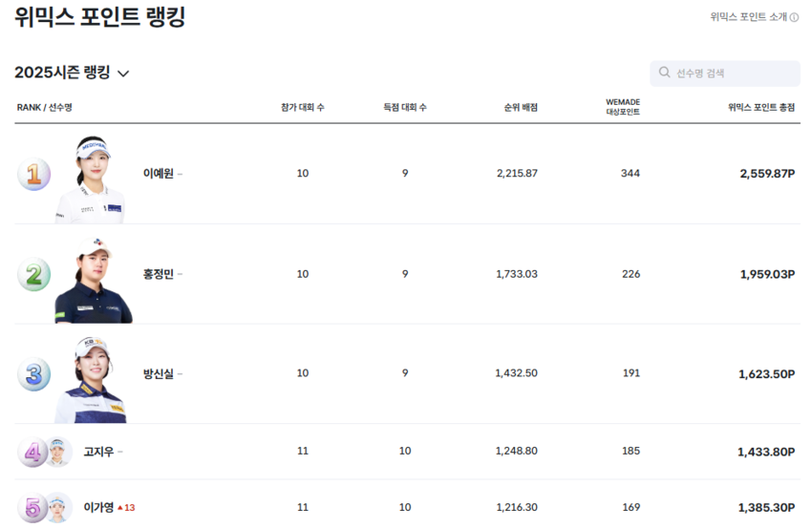Click the 위믹스 포인트 총점 column header
Image resolution: width=812 pixels, height=528 pixels.
coord(760,107)
